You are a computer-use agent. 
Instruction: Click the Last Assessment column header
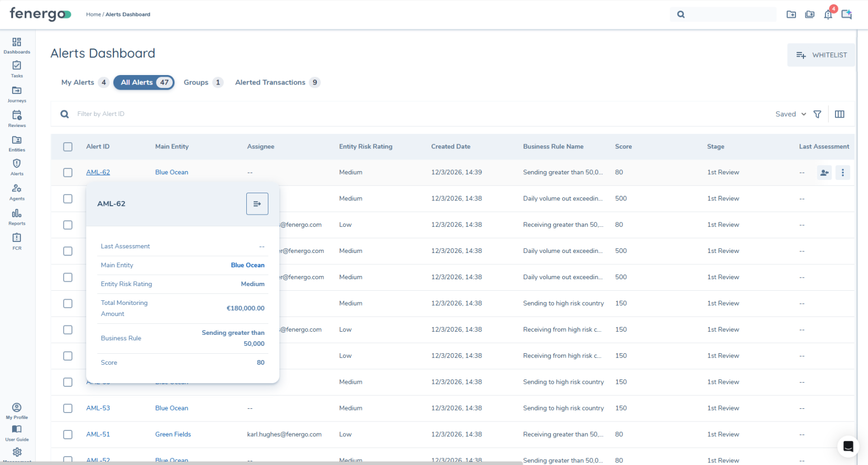[824, 146]
